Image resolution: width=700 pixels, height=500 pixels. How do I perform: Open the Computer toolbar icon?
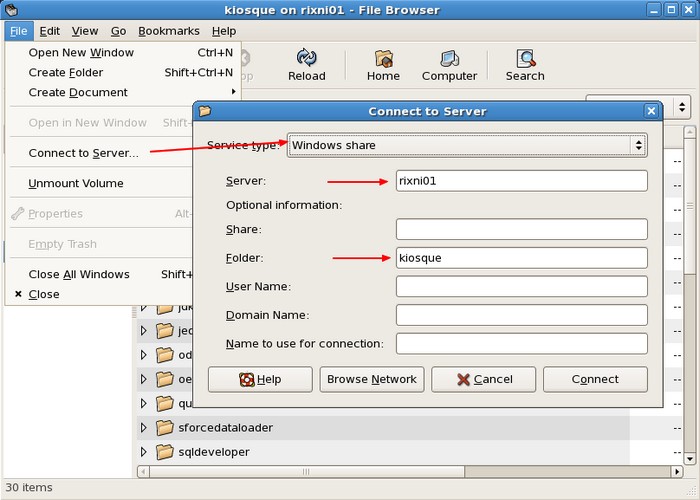[x=449, y=59]
